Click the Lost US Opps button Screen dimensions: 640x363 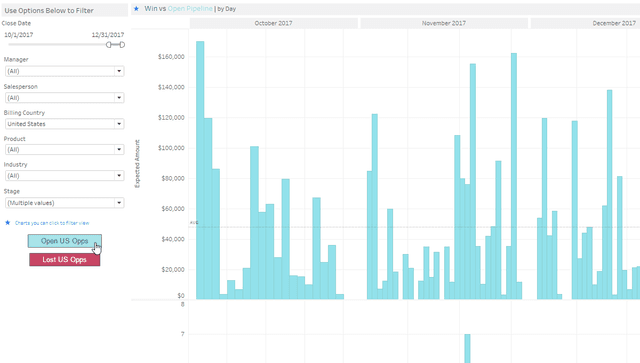point(64,260)
